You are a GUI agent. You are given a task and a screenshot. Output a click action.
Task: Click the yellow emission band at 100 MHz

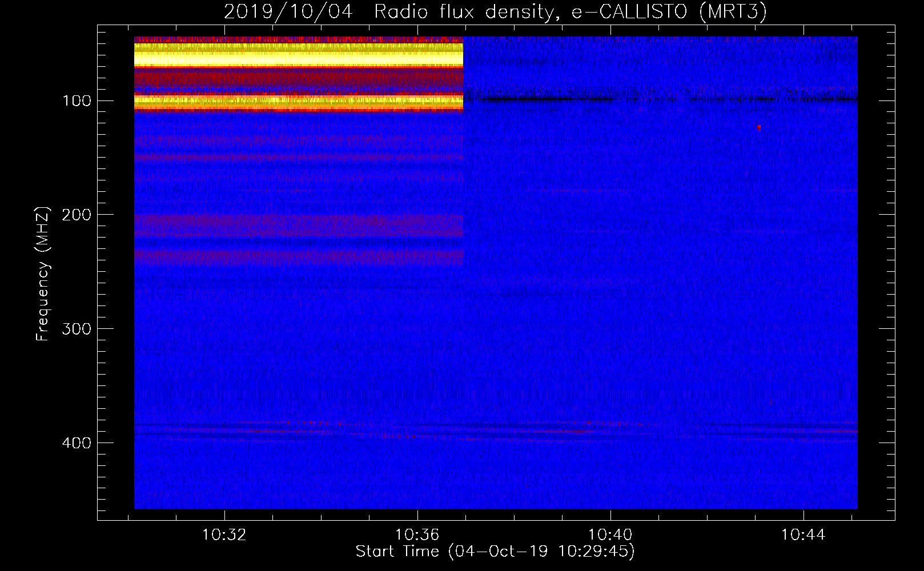(299, 101)
